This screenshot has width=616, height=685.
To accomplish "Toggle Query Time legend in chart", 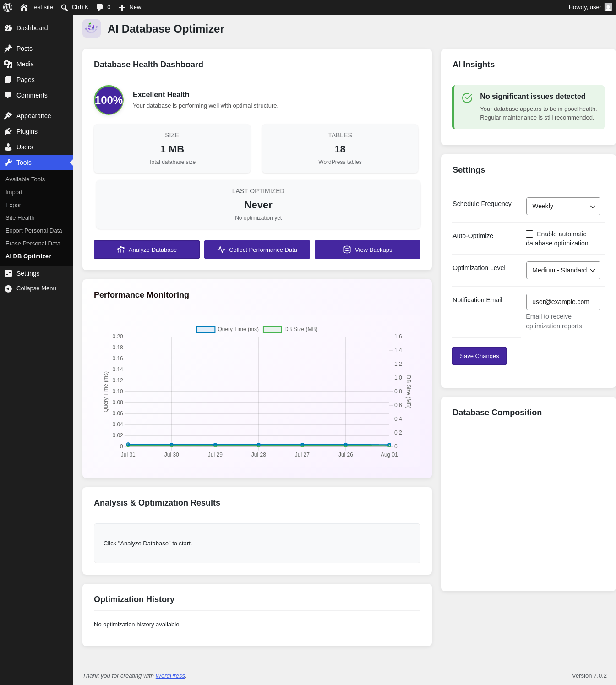I will click(228, 329).
